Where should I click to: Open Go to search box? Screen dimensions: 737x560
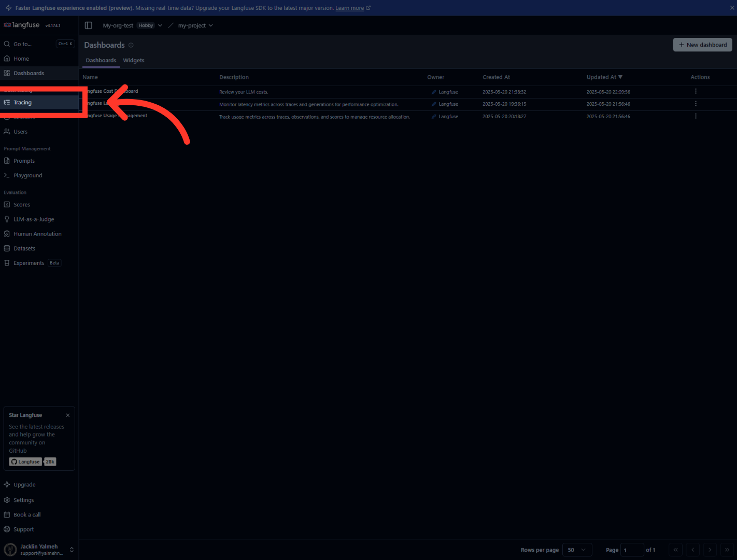point(39,44)
